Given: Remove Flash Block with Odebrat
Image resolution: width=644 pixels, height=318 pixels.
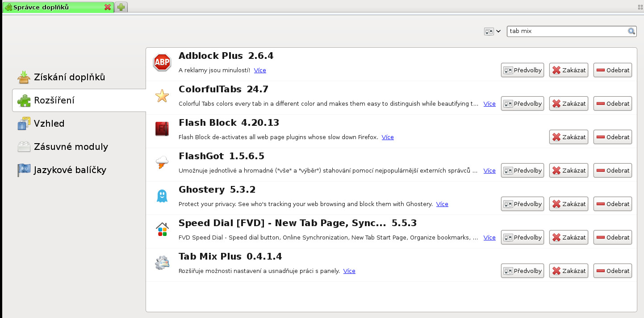Looking at the screenshot, I should tap(613, 137).
